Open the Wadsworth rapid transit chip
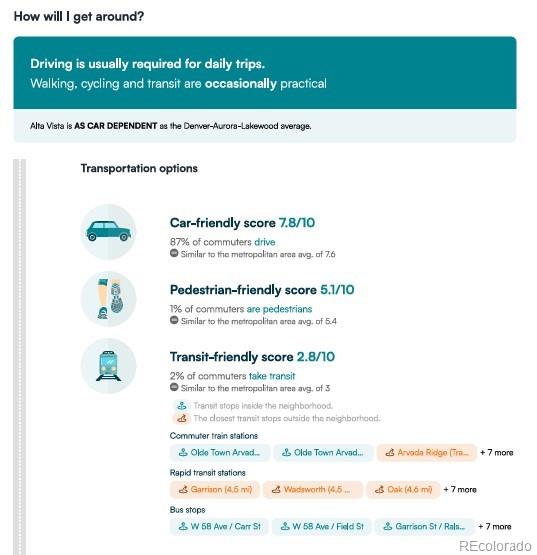 313,490
